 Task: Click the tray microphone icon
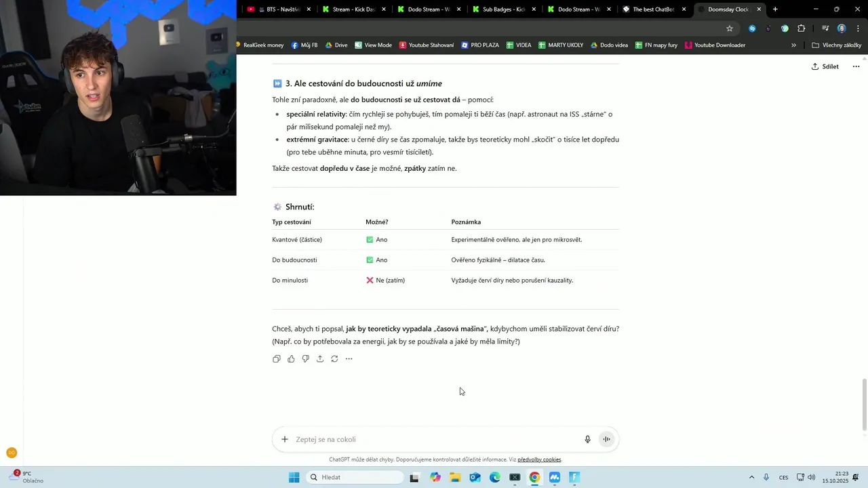766,477
